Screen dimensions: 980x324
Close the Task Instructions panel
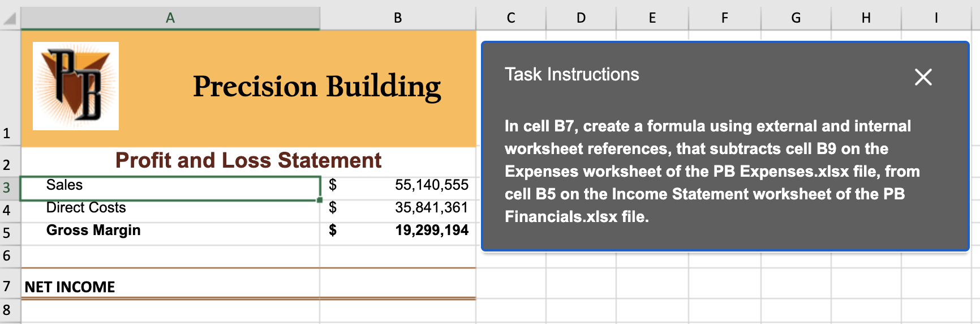pos(923,77)
